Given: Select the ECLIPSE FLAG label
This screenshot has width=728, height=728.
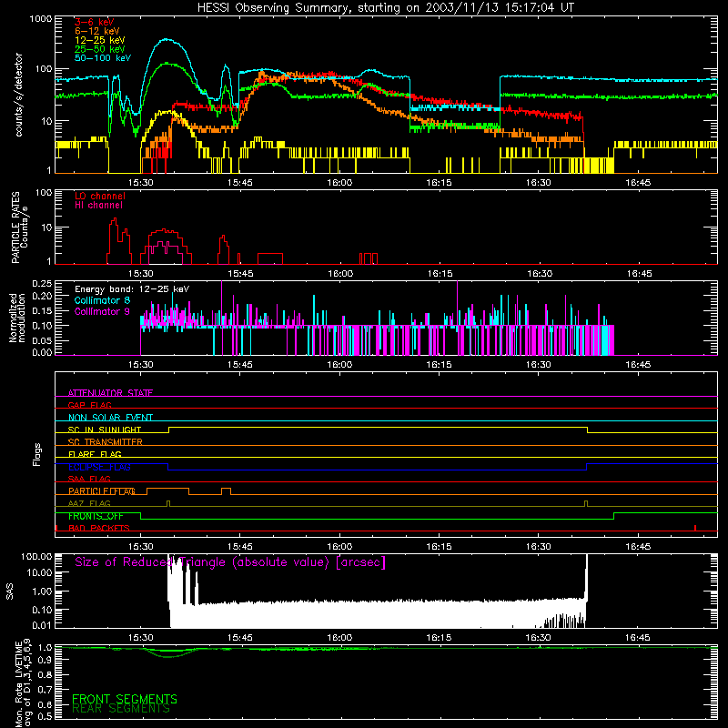Looking at the screenshot, I should (99, 467).
